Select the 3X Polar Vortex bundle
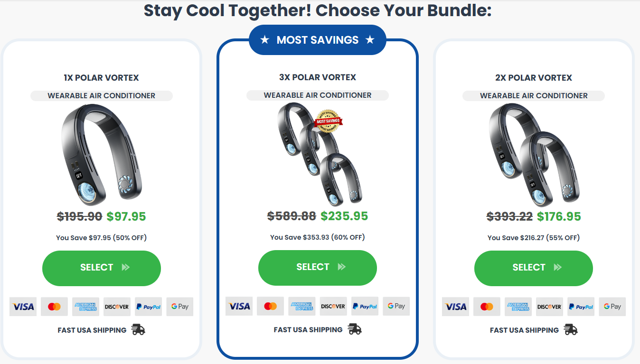This screenshot has height=364, width=640. coord(317,268)
